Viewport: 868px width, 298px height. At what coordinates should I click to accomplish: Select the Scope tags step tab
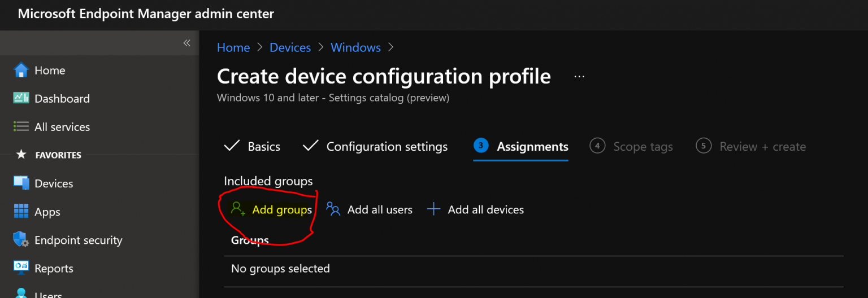(631, 147)
